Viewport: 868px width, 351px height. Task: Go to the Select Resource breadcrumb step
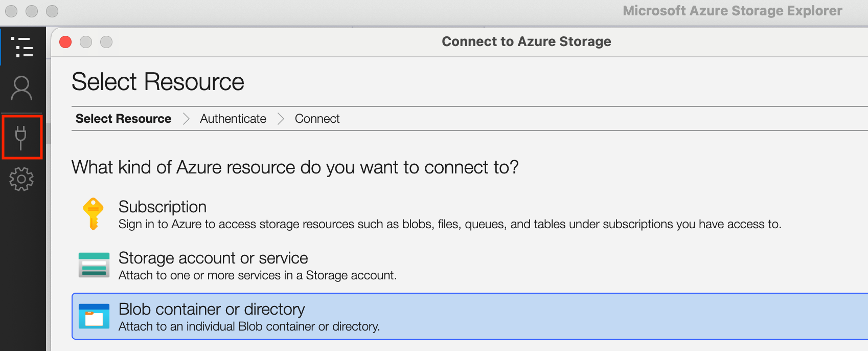tap(123, 119)
